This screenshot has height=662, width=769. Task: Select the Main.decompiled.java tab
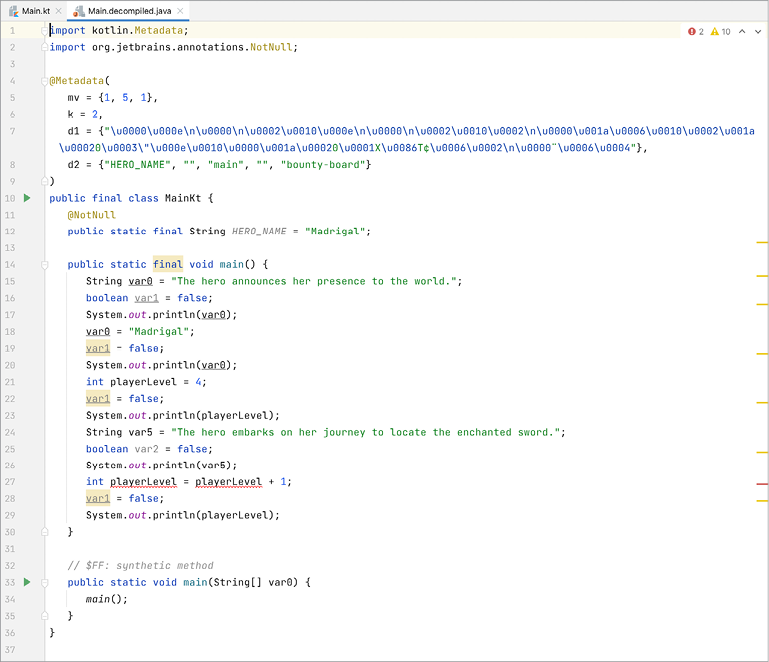point(125,10)
